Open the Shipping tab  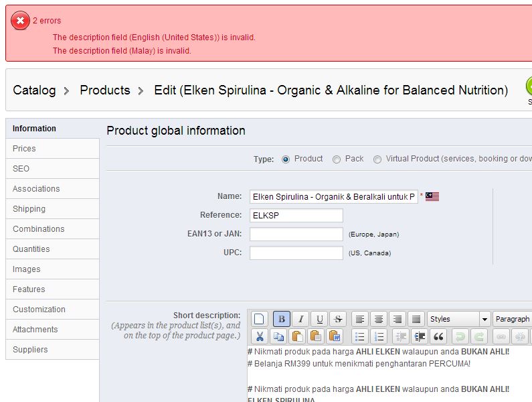(53, 208)
